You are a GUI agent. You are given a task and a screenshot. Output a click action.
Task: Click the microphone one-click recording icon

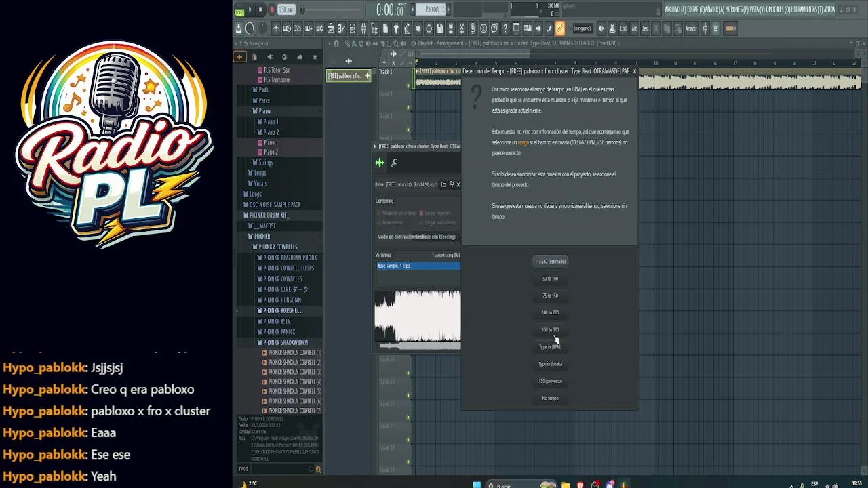473,28
